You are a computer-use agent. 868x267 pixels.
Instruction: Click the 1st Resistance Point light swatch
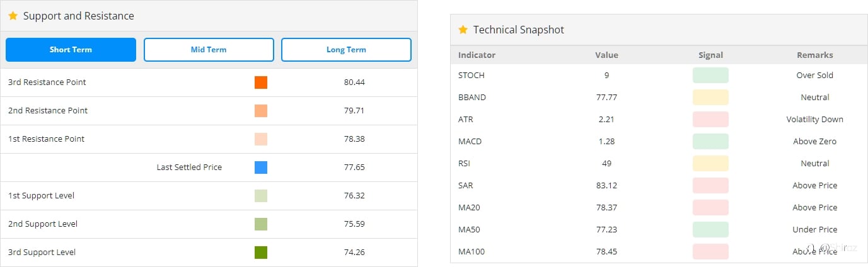click(261, 139)
